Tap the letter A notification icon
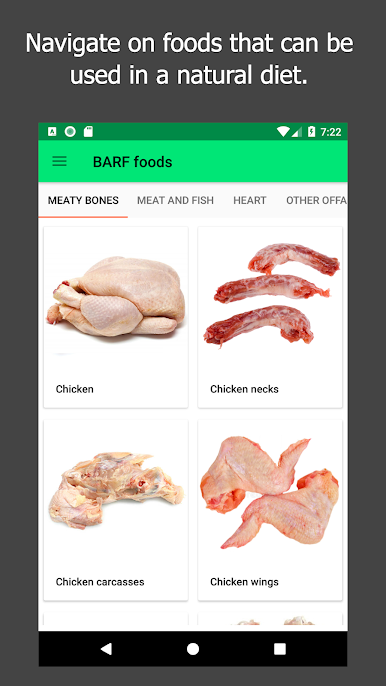386x686 pixels. click(52, 131)
